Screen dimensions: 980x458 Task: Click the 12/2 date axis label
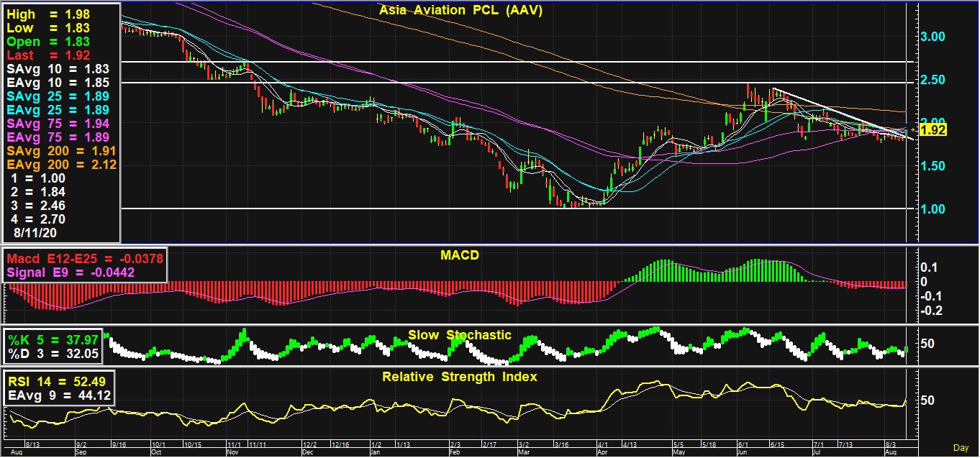click(310, 446)
